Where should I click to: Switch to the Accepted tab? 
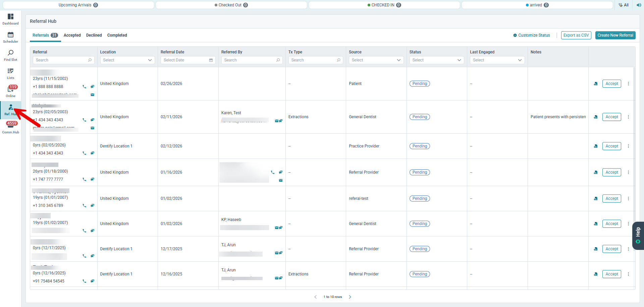coord(72,35)
